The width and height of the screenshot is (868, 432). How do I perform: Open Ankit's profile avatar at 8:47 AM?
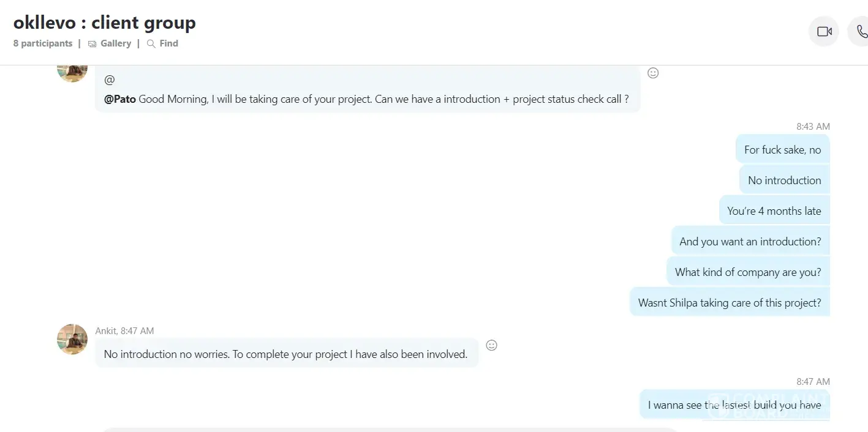coord(72,340)
